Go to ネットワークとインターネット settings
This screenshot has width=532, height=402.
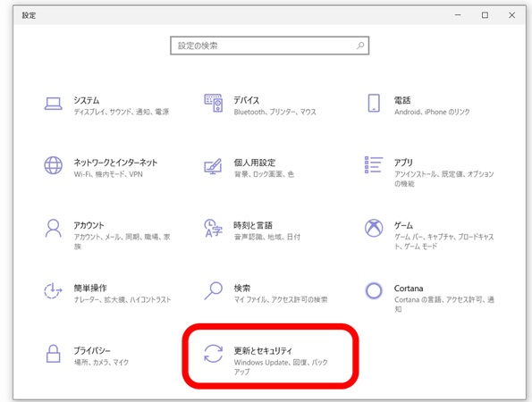click(115, 163)
